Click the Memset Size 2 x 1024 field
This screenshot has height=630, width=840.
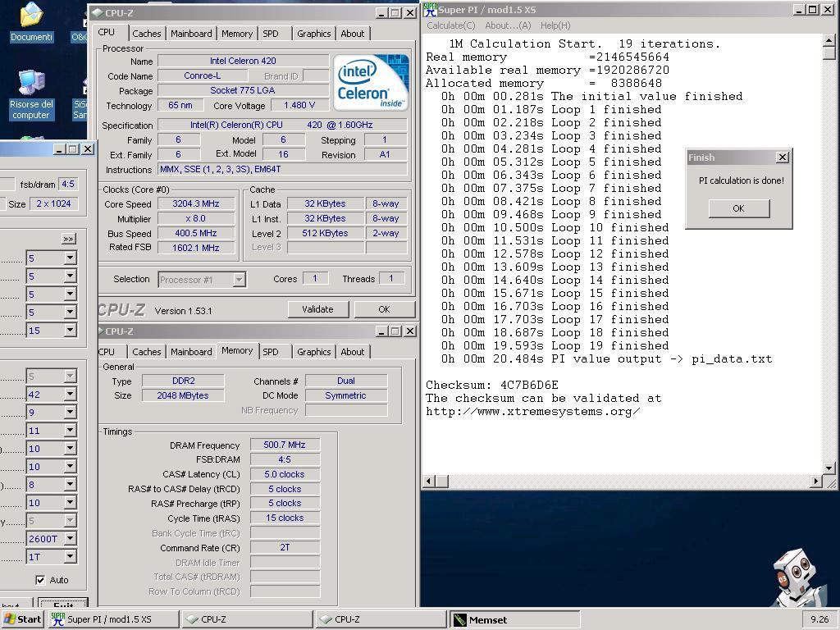53,204
